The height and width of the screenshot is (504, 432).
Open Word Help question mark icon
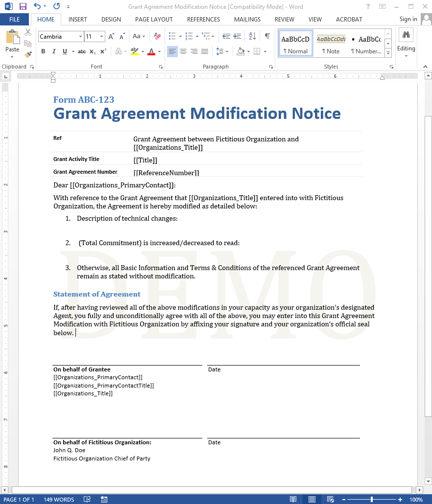(368, 6)
